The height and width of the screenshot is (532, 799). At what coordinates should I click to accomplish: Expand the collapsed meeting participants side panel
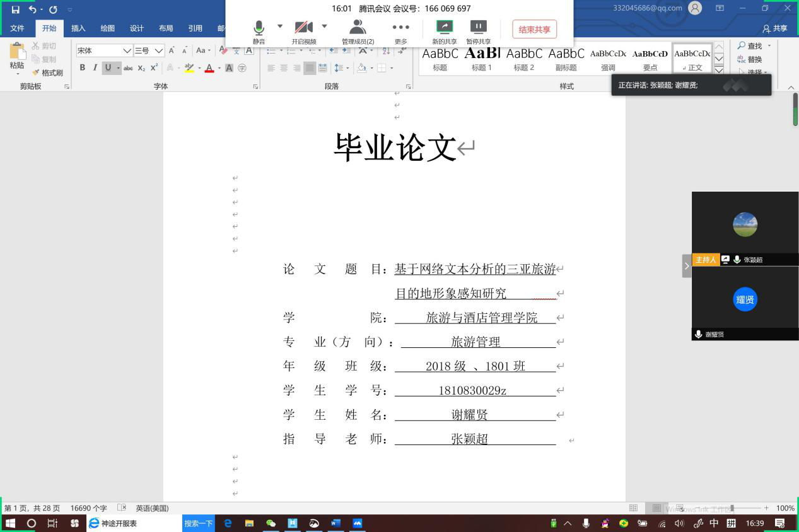click(686, 266)
